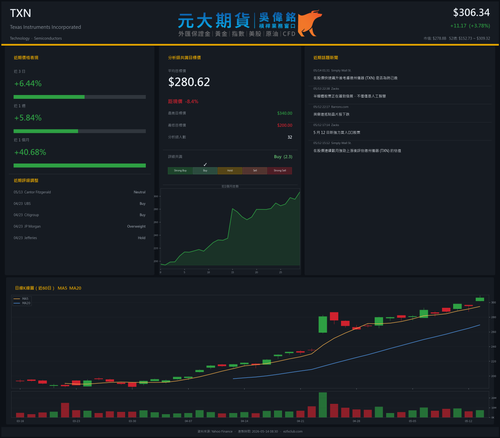Click the 05-12 date label on x-axis
500x438 pixels.
[469, 421]
